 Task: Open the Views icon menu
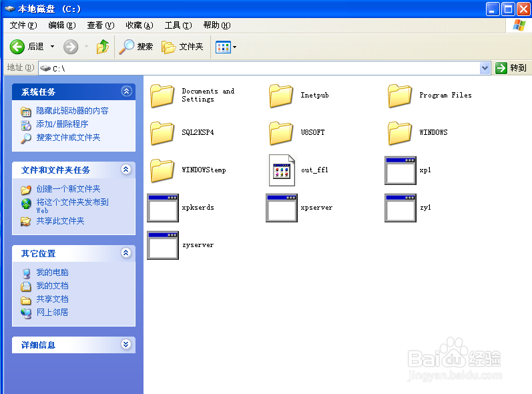226,47
